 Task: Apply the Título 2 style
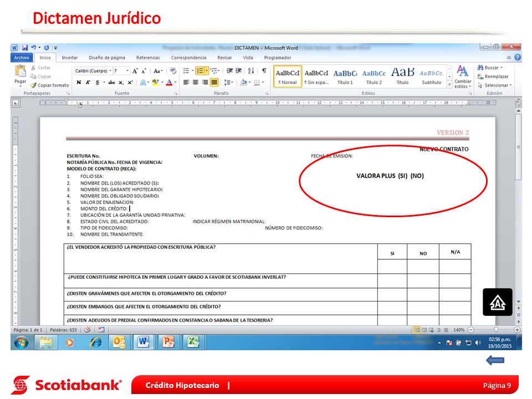click(374, 76)
